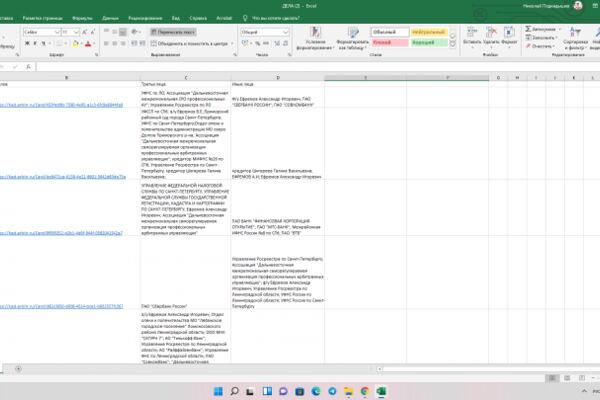The image size is (600, 400).
Task: Apply the red font color
Action: pyautogui.click(x=88, y=44)
